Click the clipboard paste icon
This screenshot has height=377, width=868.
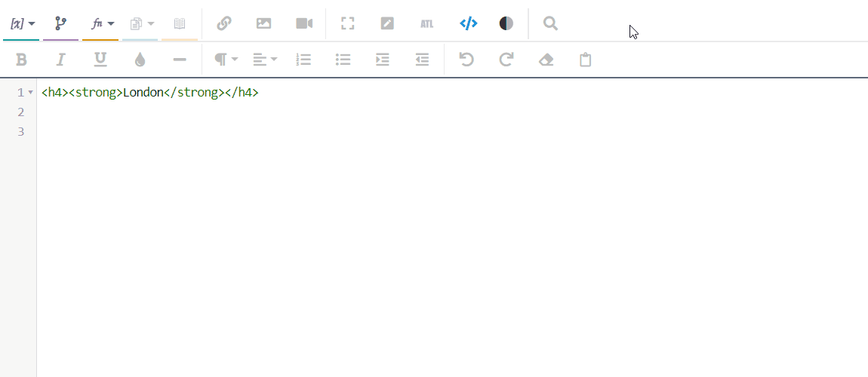coord(586,59)
